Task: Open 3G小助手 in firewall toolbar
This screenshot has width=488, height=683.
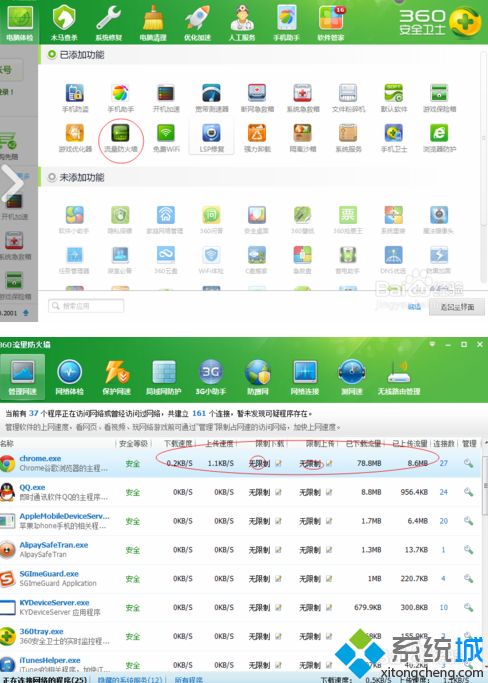Action: (x=210, y=377)
